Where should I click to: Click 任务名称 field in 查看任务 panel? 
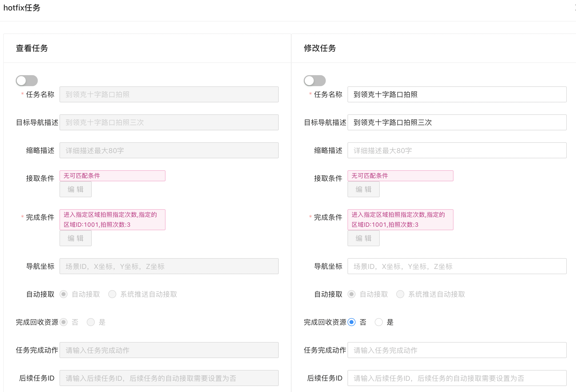(x=169, y=94)
